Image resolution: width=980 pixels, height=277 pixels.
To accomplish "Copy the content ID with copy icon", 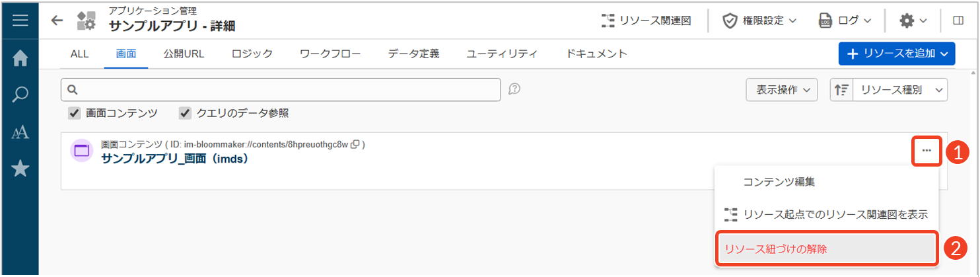I will (x=355, y=144).
